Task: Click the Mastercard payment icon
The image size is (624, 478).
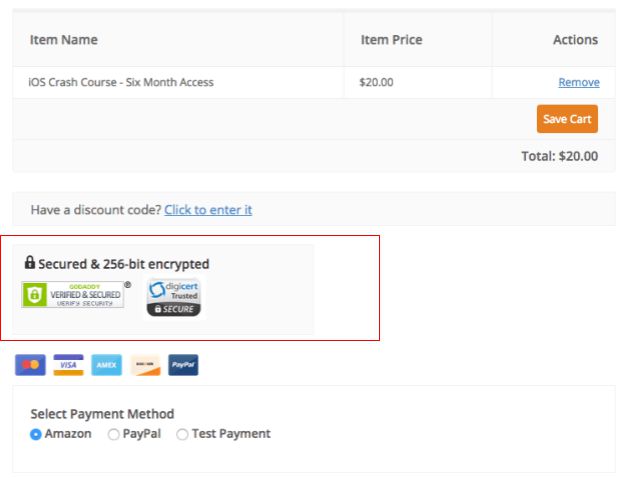Action: tap(30, 365)
